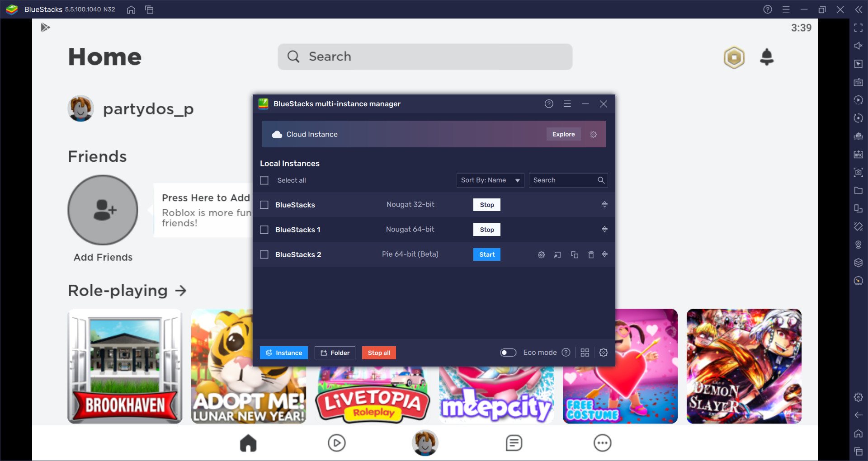This screenshot has height=461, width=868.
Task: Click the Back arrow in side toolbar
Action: click(x=859, y=415)
